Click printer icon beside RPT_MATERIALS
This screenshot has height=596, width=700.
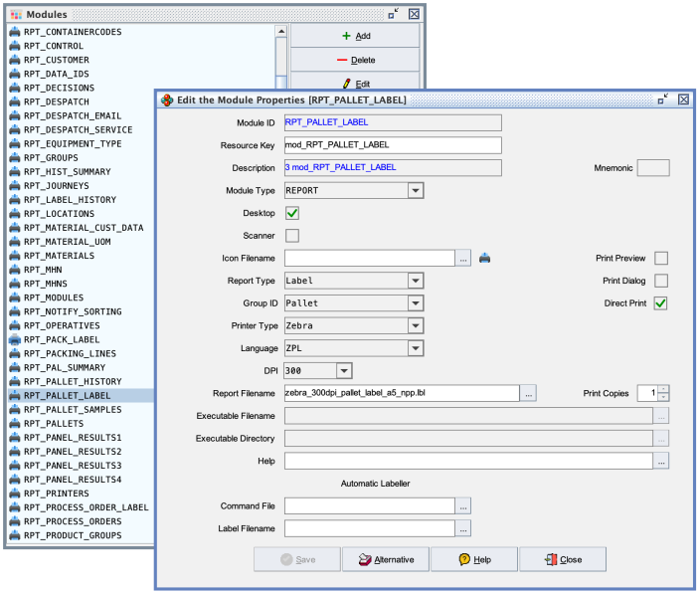pyautogui.click(x=15, y=256)
